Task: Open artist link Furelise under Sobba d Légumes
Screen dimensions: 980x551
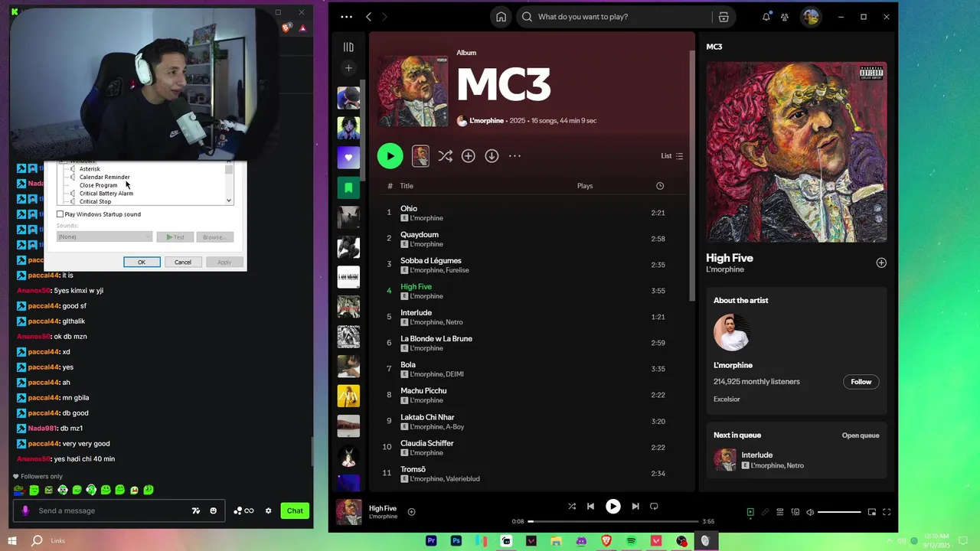Action: click(457, 270)
